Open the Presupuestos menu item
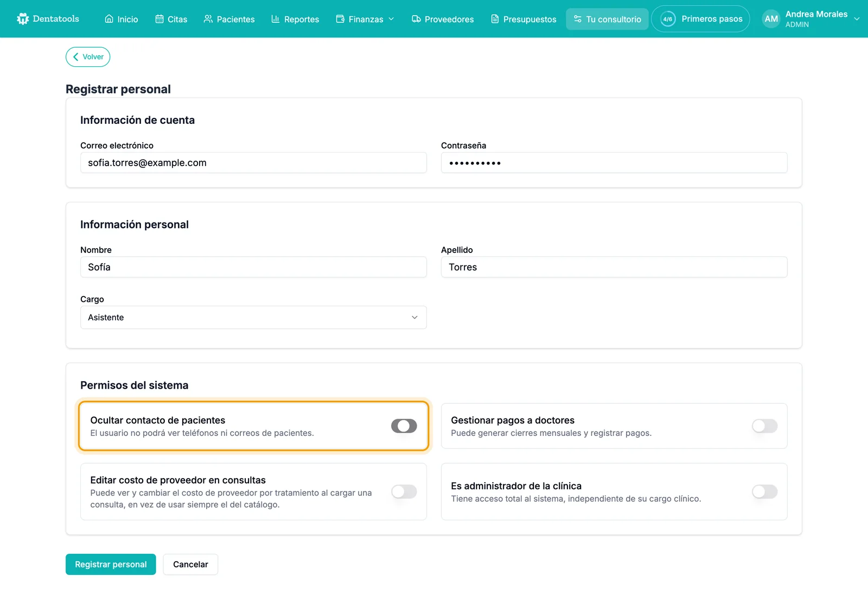The height and width of the screenshot is (589, 868). [x=524, y=19]
